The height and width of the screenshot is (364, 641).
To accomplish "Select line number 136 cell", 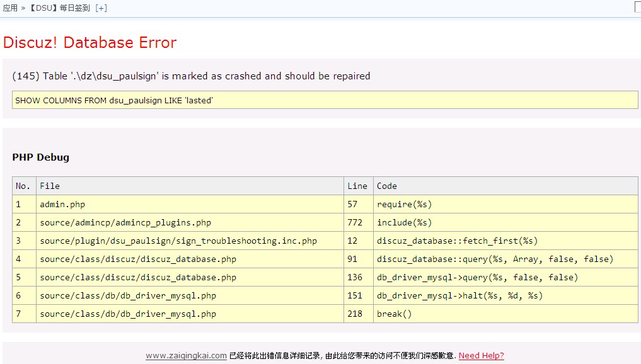I will pos(359,277).
